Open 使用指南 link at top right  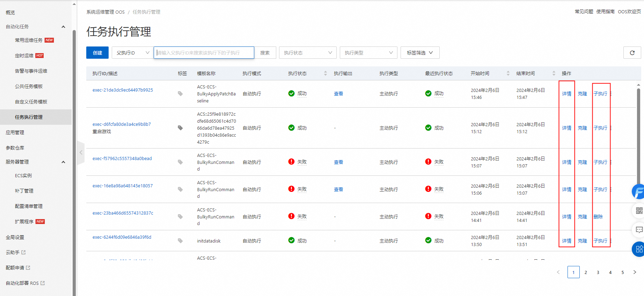tap(605, 12)
